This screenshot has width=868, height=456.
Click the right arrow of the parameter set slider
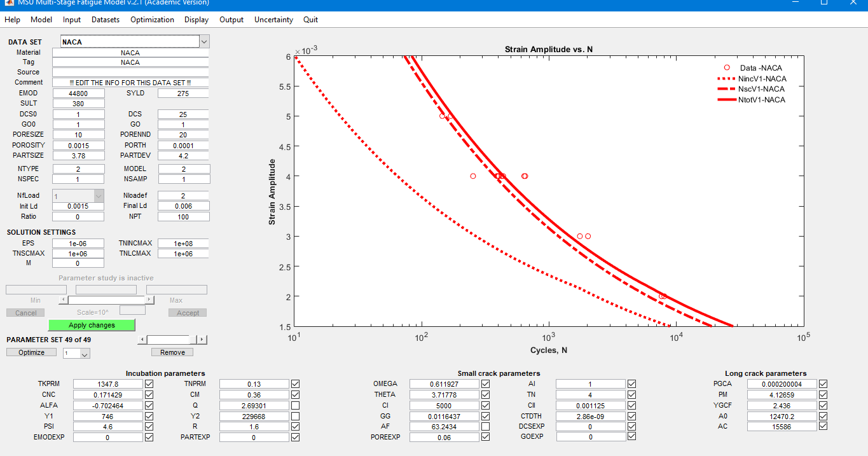click(x=202, y=340)
